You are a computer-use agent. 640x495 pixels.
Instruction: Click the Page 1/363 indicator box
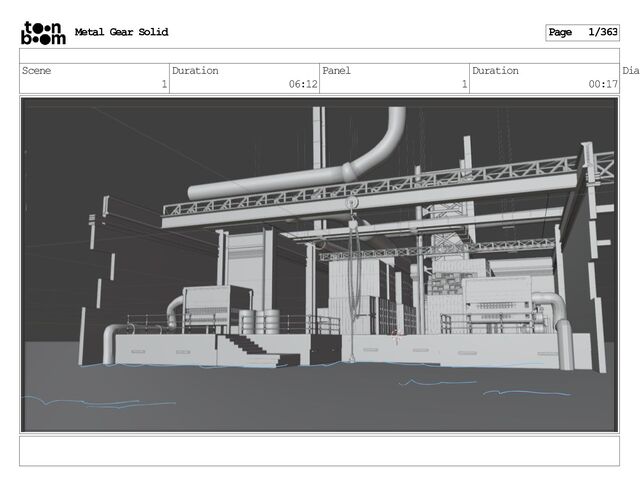pyautogui.click(x=582, y=33)
